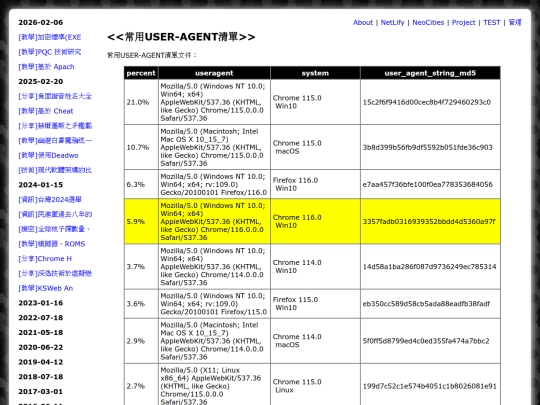Select the 21.0% percent cell
The image size is (540, 405).
click(141, 102)
